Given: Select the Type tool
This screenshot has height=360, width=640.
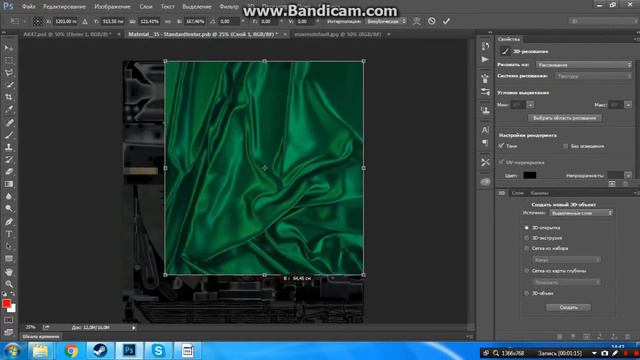Looking at the screenshot, I should coord(9,234).
